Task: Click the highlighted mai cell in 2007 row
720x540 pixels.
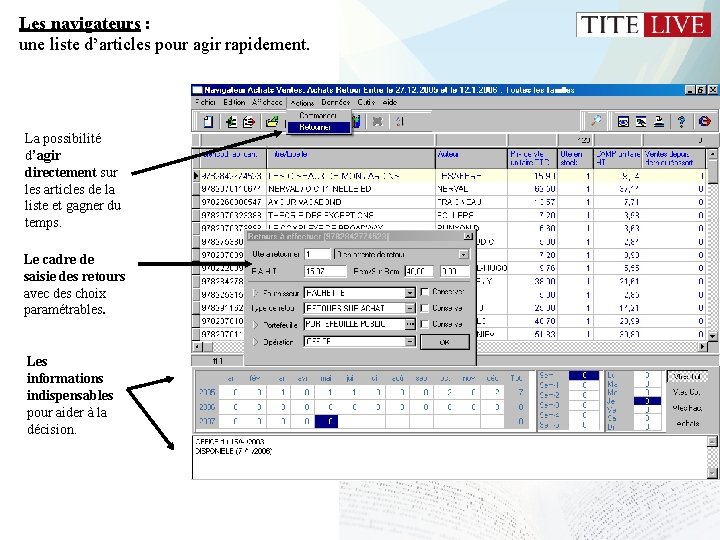Action: 326,421
